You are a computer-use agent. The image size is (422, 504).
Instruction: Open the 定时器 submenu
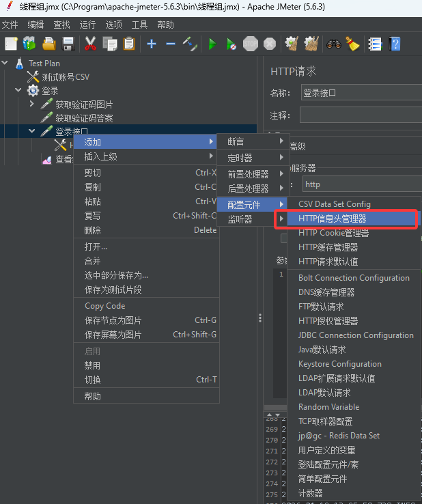click(253, 158)
